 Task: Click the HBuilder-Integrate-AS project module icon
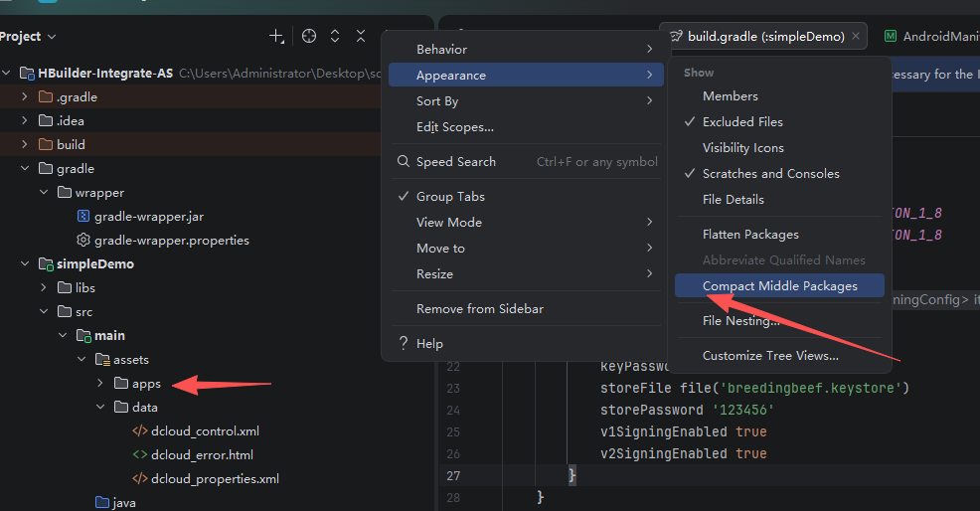pyautogui.click(x=27, y=74)
